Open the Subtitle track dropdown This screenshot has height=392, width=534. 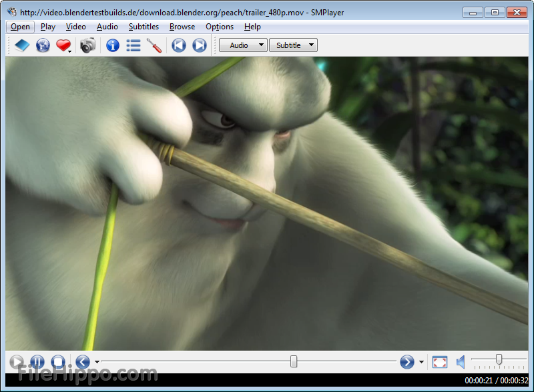click(x=293, y=45)
